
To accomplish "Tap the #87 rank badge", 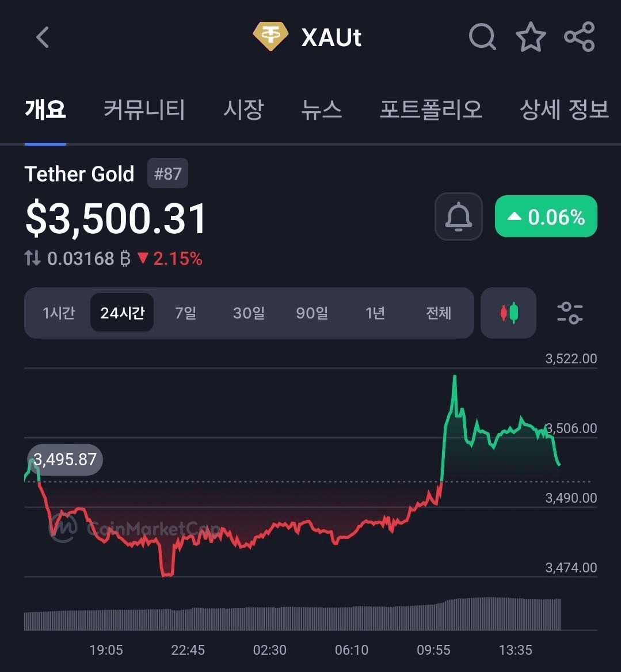I will (167, 173).
